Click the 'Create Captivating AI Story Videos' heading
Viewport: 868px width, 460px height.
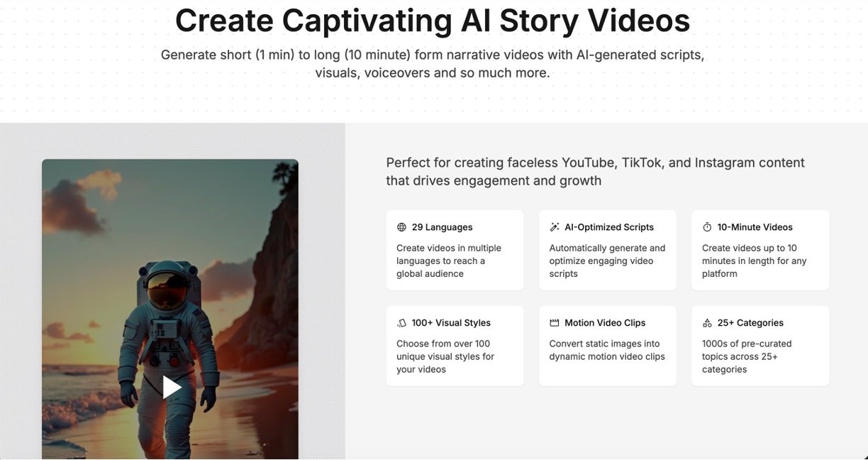[433, 21]
